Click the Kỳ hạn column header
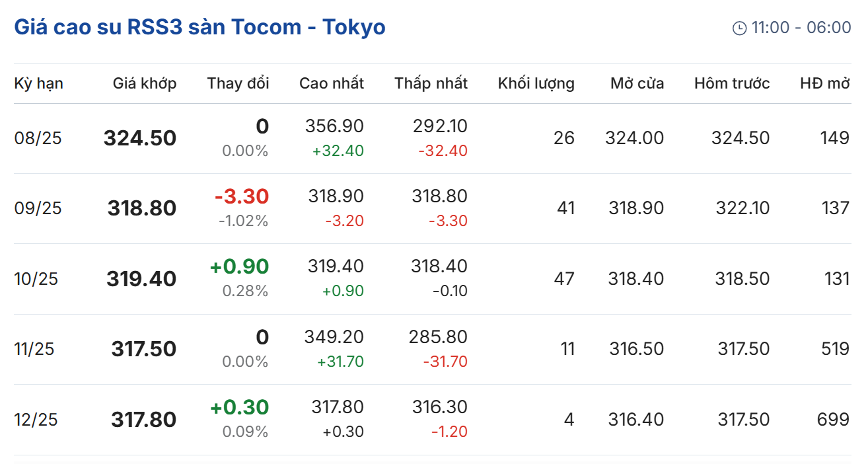This screenshot has width=868, height=464. point(38,83)
